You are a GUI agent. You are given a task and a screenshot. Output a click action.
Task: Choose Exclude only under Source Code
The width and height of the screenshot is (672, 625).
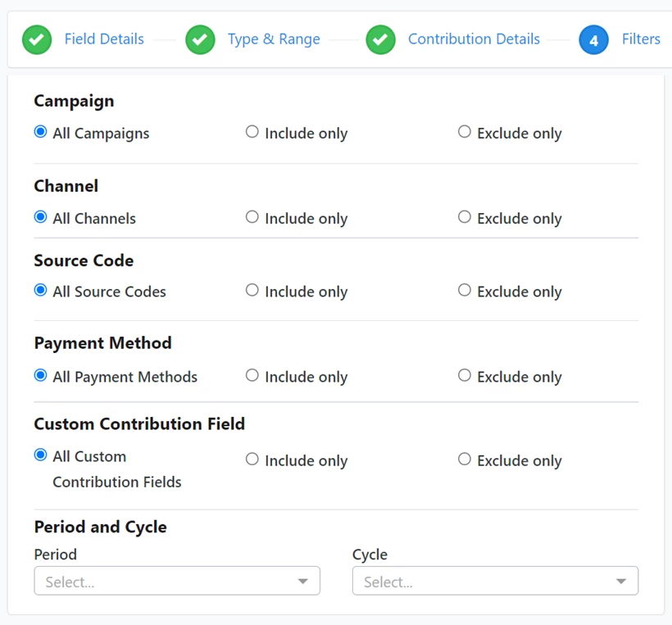click(465, 290)
